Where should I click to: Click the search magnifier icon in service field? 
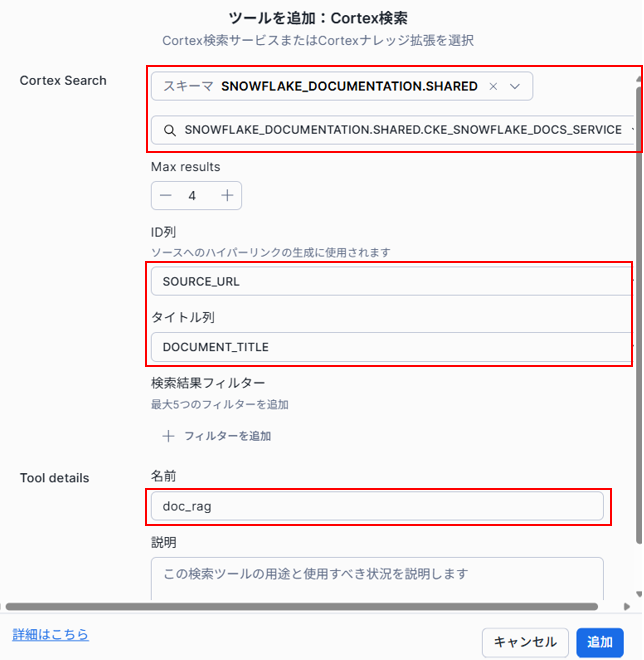(x=169, y=130)
